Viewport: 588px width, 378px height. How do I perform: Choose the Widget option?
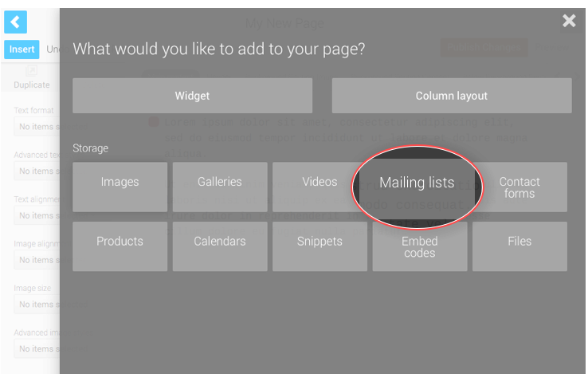tap(192, 96)
